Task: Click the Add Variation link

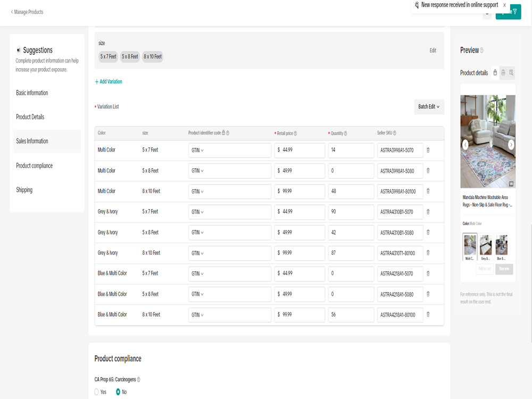Action: pyautogui.click(x=109, y=82)
